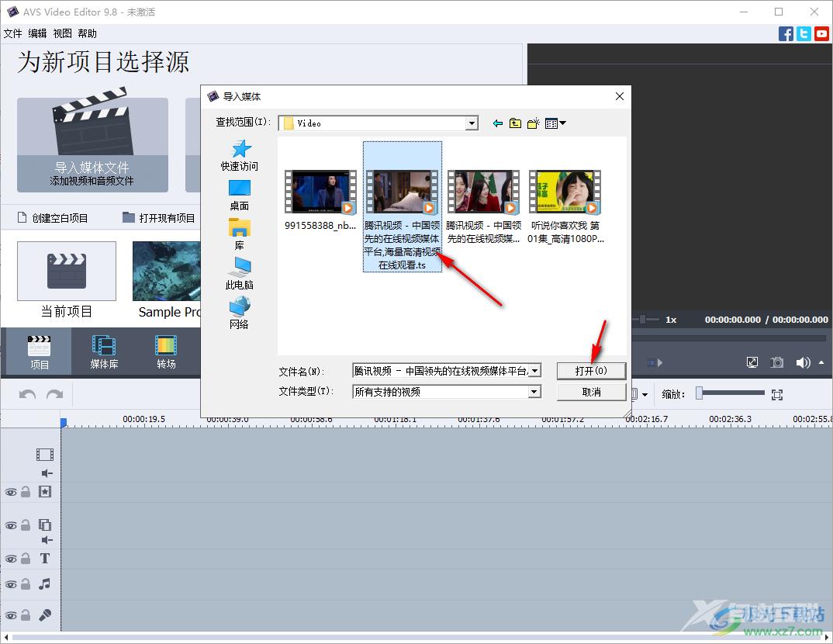Viewport: 833px width, 644px height.
Task: Toggle visibility eye of the voice track
Action: pyautogui.click(x=11, y=615)
